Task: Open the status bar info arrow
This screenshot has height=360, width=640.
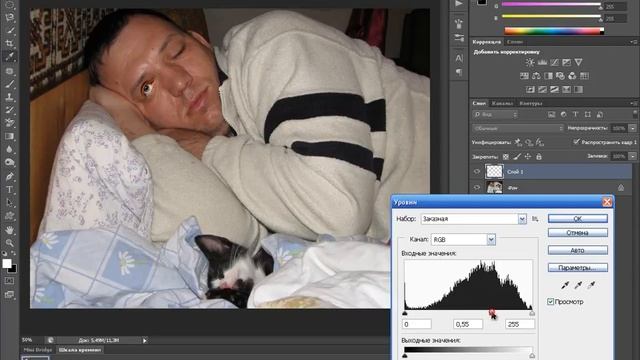Action: click(x=144, y=340)
